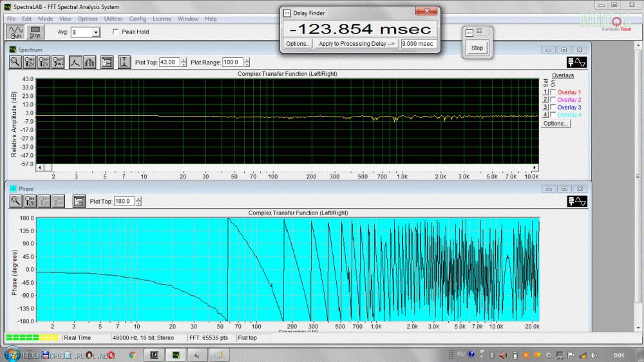Click Spectrum Zoom In 2X icon
The height and width of the screenshot is (362, 644).
click(30, 62)
